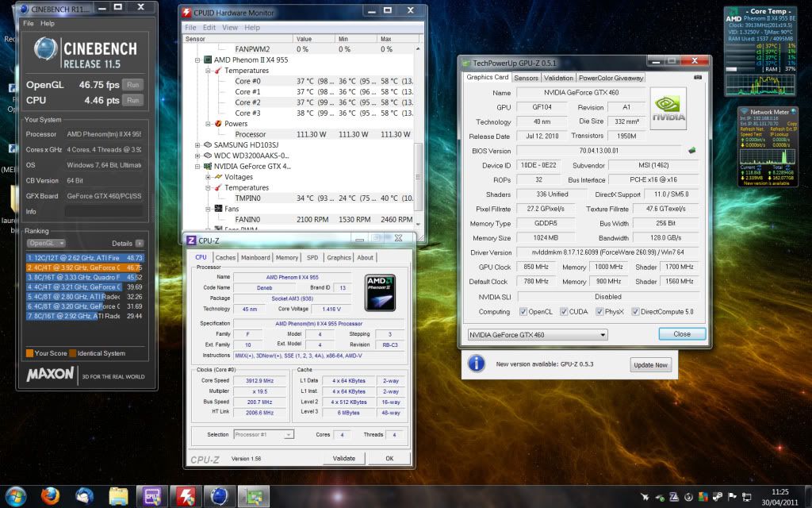Open the NVIDIA GeForce GTX 460 dropdown
The height and width of the screenshot is (508, 812).
tap(538, 335)
